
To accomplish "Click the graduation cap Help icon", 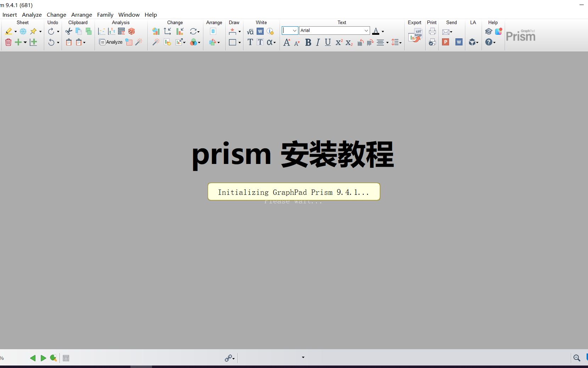I will (x=489, y=32).
